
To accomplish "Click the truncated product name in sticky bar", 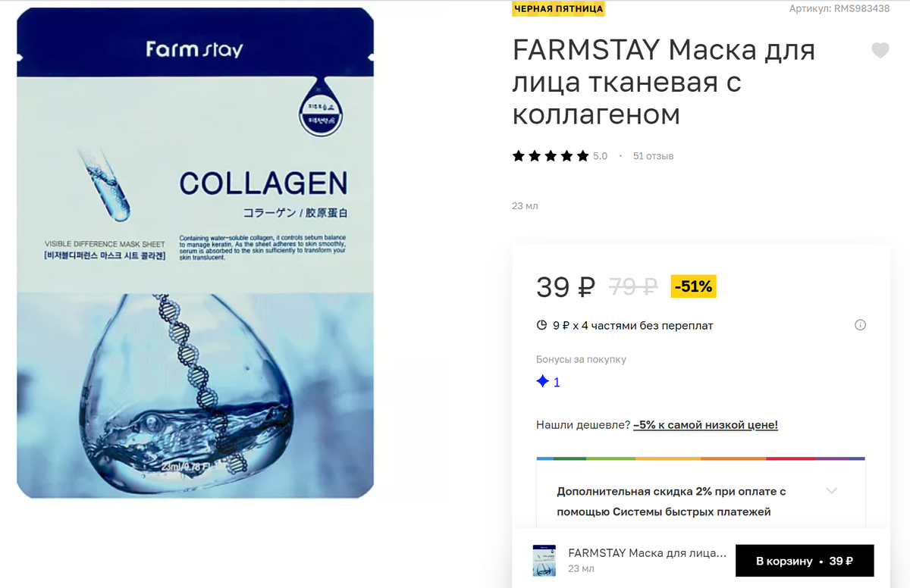I will (x=647, y=553).
